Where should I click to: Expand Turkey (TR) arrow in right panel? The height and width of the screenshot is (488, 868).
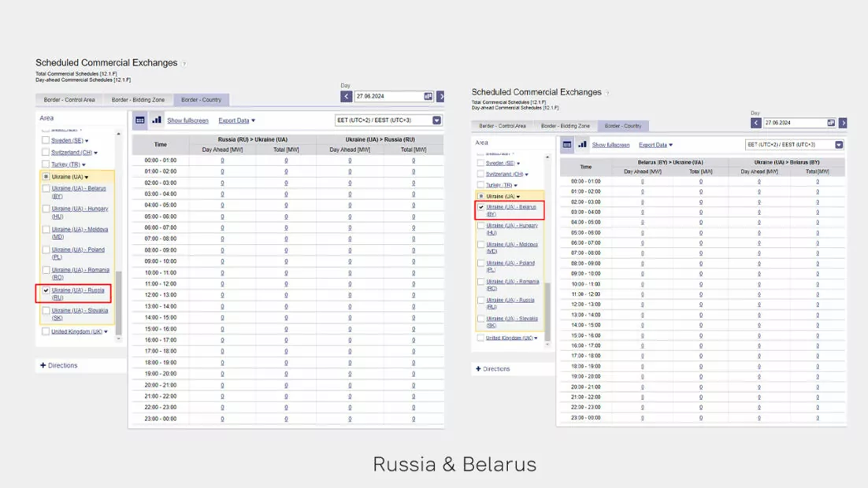[515, 185]
